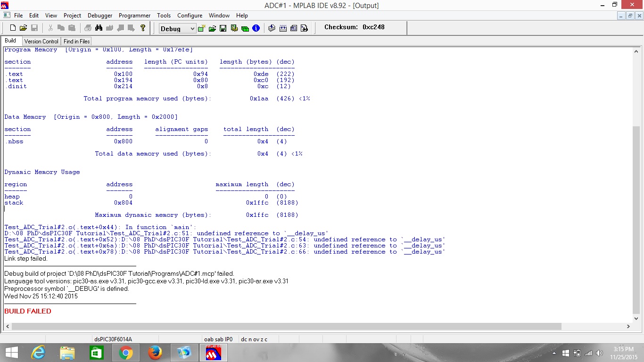Launch Internet Explorer from the taskbar

point(39,353)
